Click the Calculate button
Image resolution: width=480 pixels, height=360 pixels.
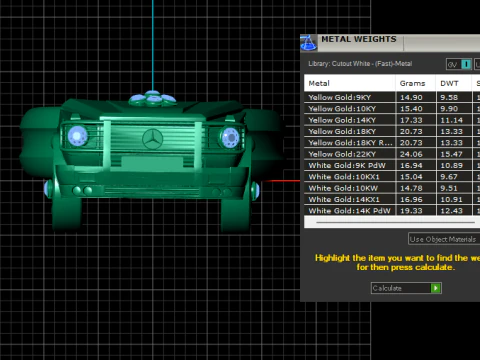406,288
